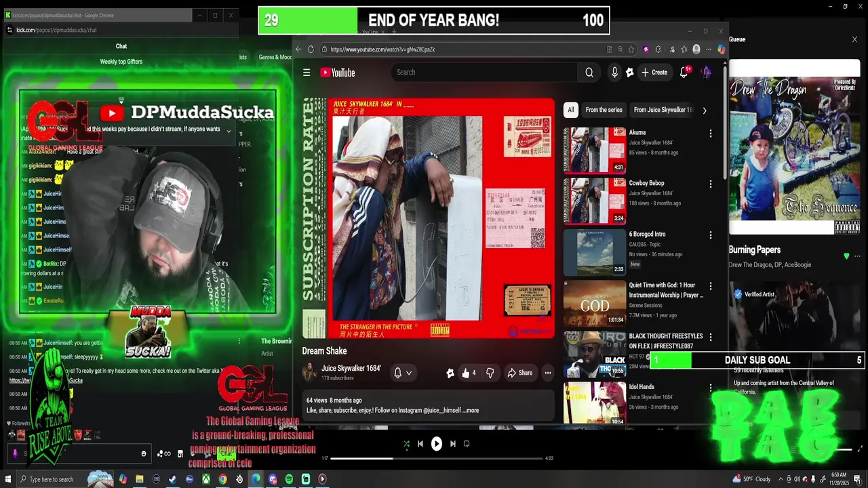Image resolution: width=868 pixels, height=488 pixels.
Task: Toggle the green heart for Burning Papers
Action: 846,256
